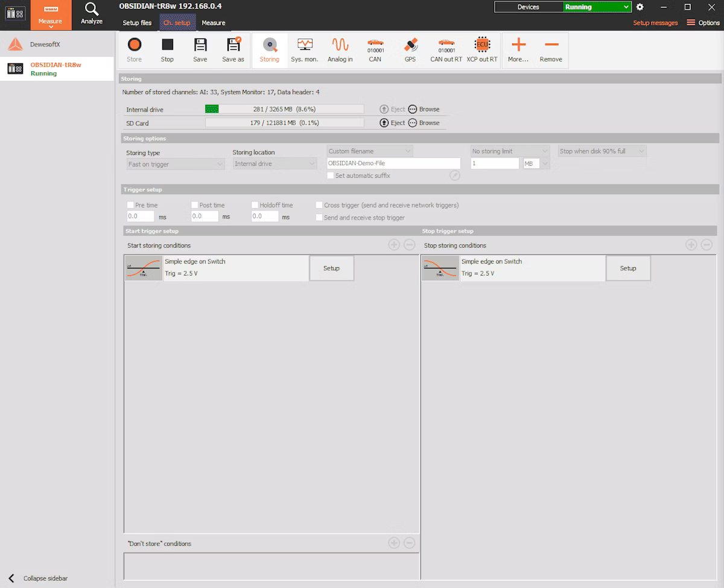Click the Holdoff time value field
724x588 pixels.
pyautogui.click(x=265, y=216)
